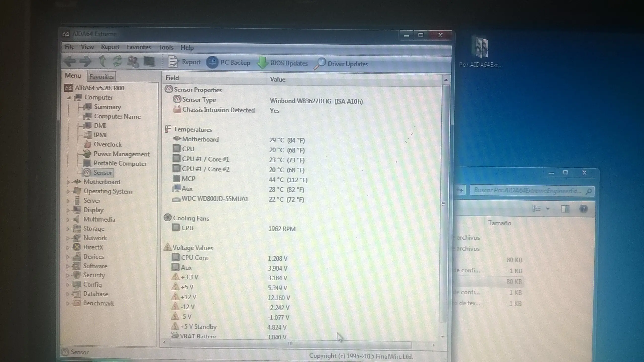Click the up-level arrow toolbar icon
This screenshot has width=644, height=362.
[102, 61]
